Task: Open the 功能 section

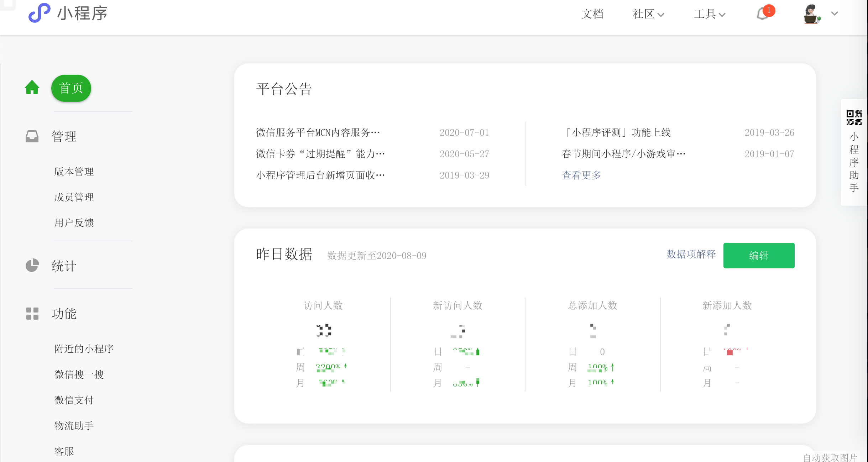Action: [x=64, y=314]
